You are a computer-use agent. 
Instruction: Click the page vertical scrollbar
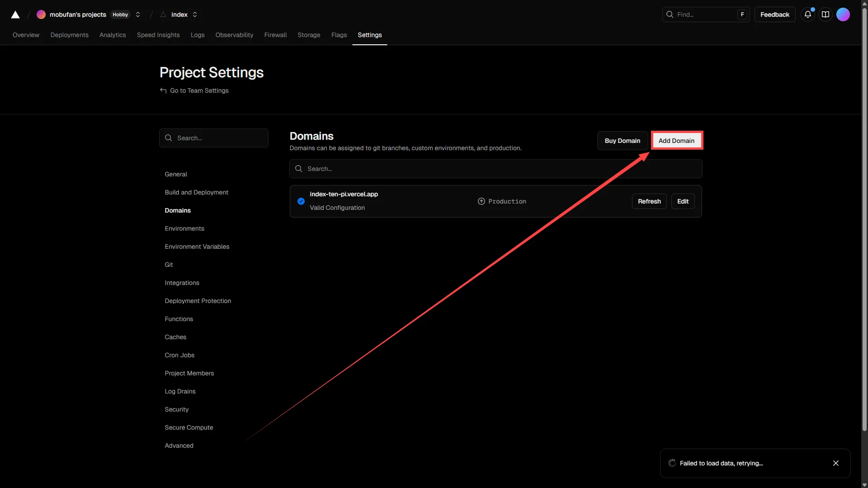pos(864,226)
